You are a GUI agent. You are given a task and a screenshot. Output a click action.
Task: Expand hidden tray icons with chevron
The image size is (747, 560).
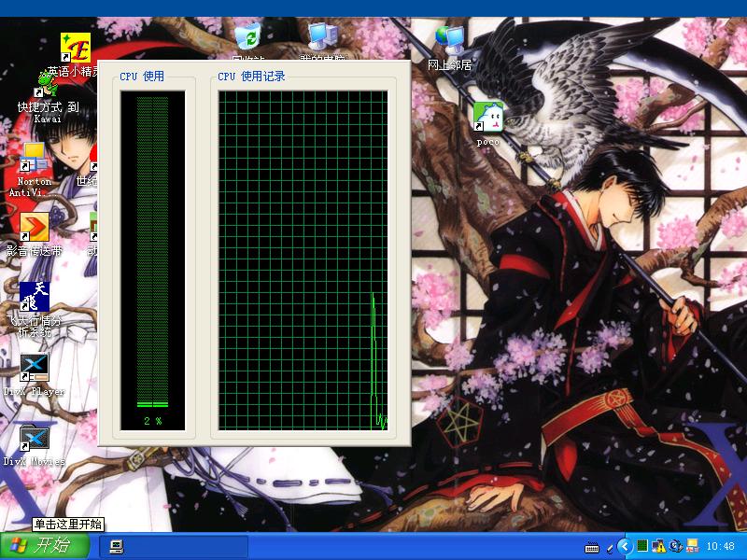625,546
